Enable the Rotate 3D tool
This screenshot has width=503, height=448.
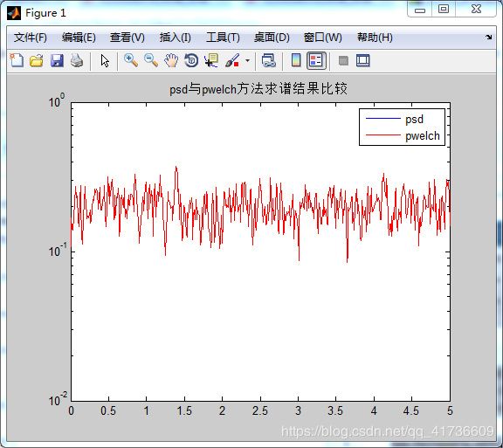(191, 60)
